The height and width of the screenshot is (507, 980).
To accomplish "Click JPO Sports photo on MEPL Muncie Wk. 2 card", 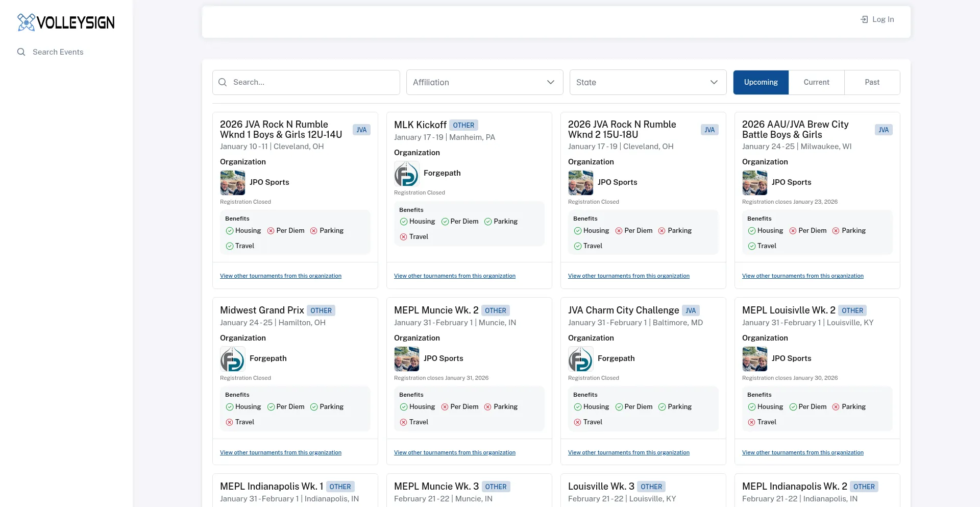I will pos(407,359).
